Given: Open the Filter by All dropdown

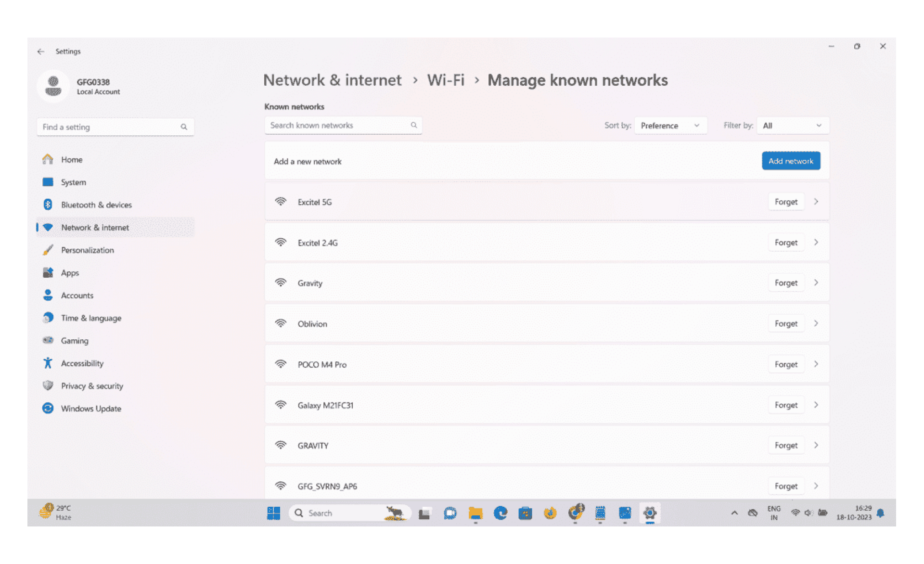Looking at the screenshot, I should point(792,125).
